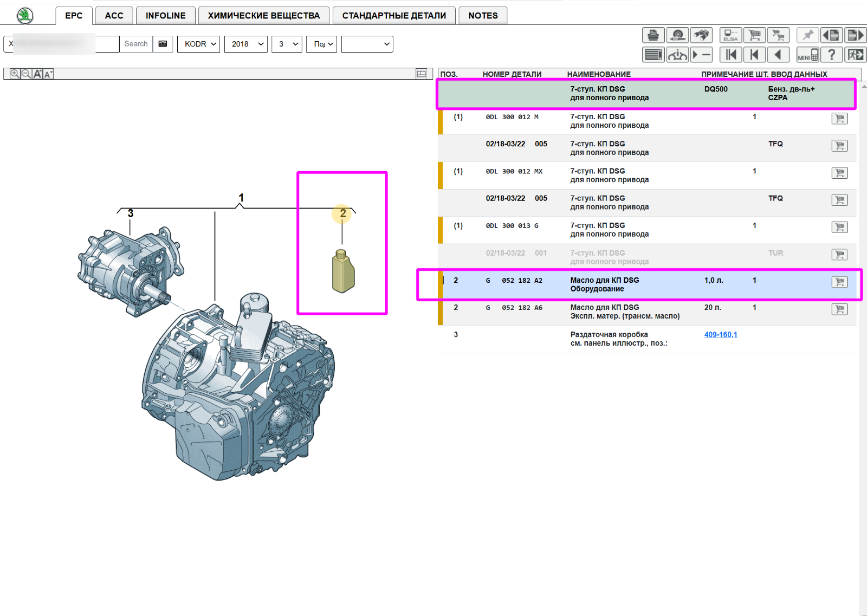Screen dimensions: 867x616
Task: Click the camera icon next to Search
Action: coord(163,44)
